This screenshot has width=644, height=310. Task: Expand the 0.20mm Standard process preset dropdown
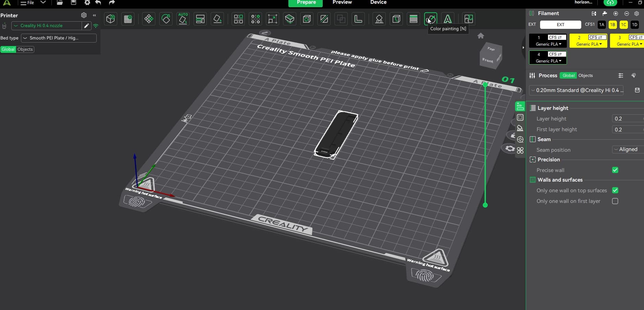point(576,90)
